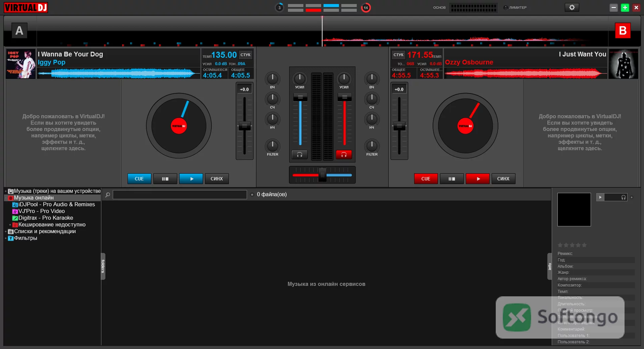Click deck B volume fader handle
This screenshot has width=644, height=349.
coord(344,97)
